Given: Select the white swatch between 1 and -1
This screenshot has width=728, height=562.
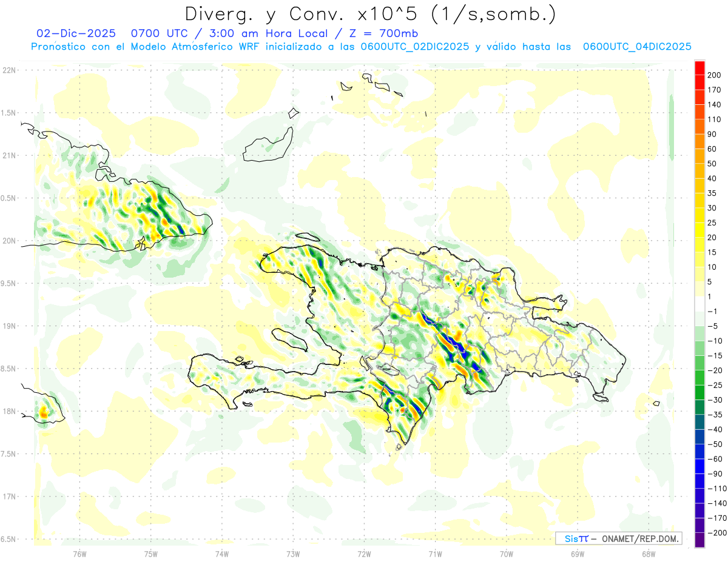Looking at the screenshot, I should 699,304.
